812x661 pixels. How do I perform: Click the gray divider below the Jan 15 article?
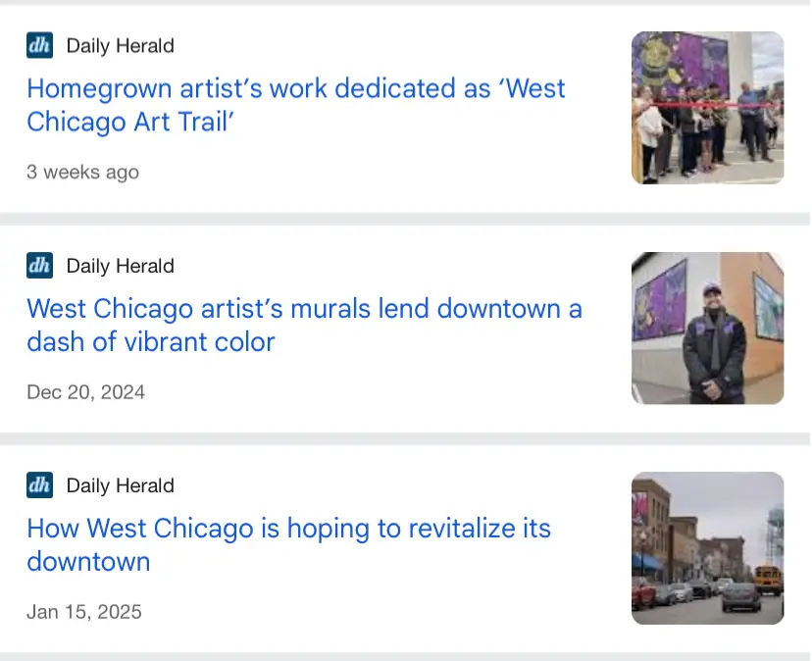click(405, 657)
